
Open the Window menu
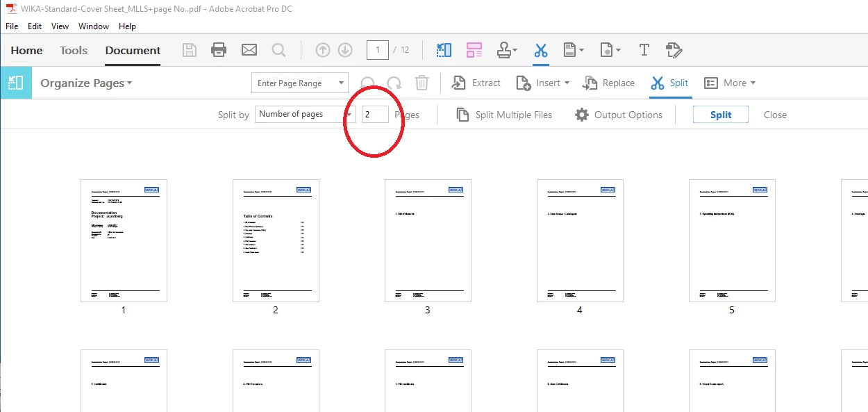click(x=94, y=26)
